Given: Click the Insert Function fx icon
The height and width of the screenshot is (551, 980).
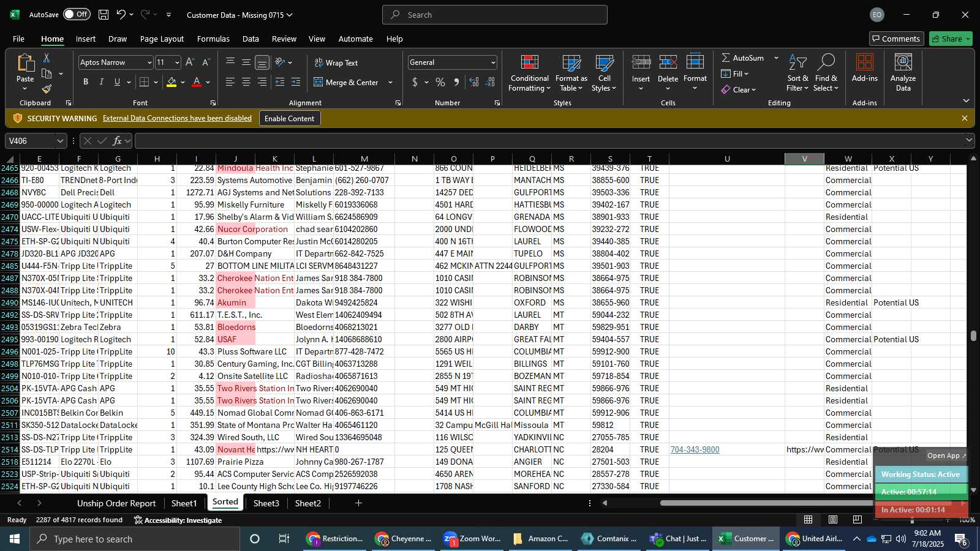Looking at the screenshot, I should [x=117, y=141].
